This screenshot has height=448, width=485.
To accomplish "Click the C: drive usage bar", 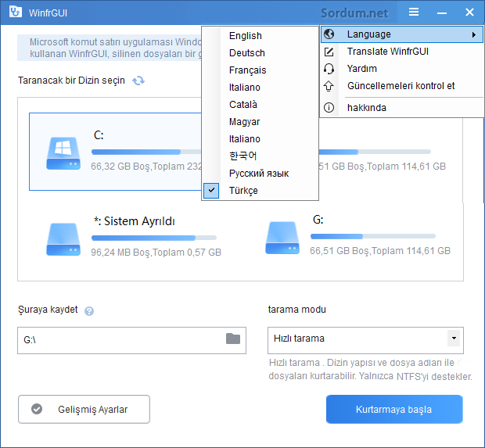I will click(x=146, y=152).
